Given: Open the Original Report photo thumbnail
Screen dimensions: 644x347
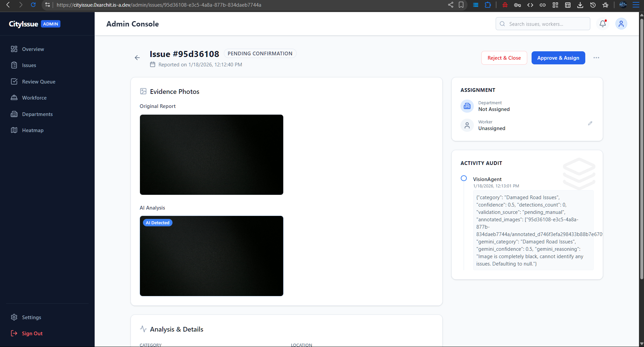Looking at the screenshot, I should pos(211,155).
